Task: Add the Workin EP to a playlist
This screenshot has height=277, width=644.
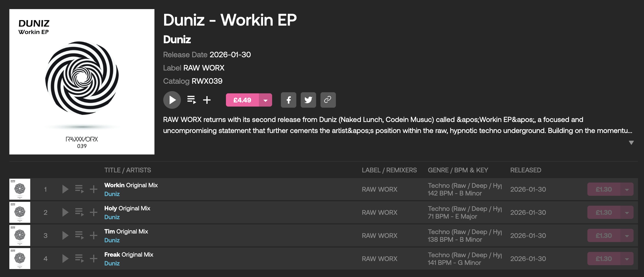Action: click(x=207, y=100)
